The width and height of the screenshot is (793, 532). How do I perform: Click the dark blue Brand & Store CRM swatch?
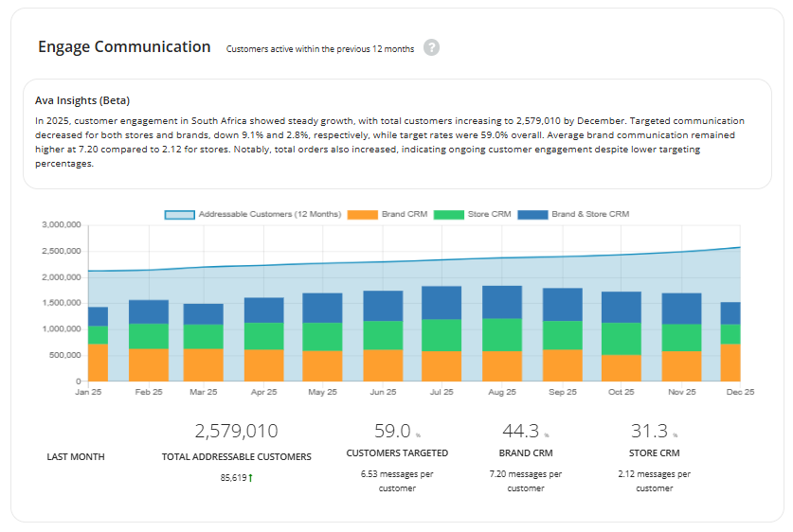pyautogui.click(x=532, y=214)
